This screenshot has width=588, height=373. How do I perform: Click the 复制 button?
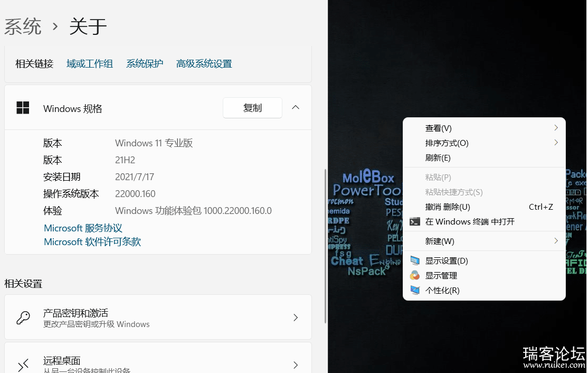click(x=252, y=108)
